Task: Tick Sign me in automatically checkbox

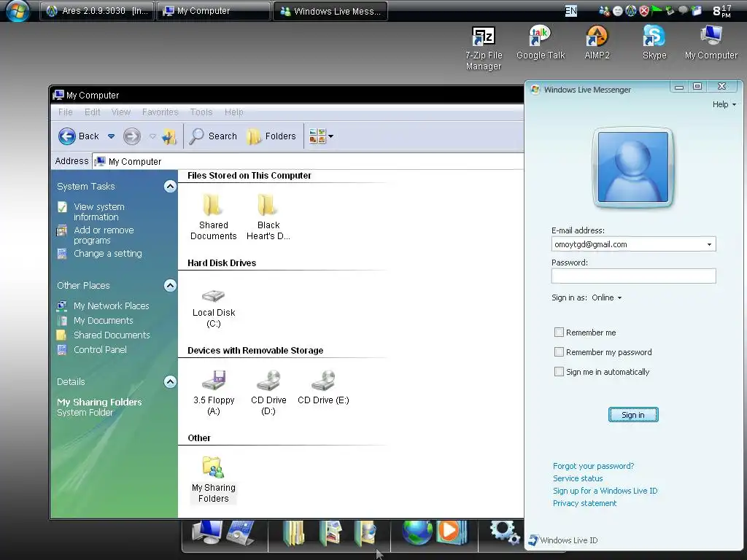Action: [559, 371]
